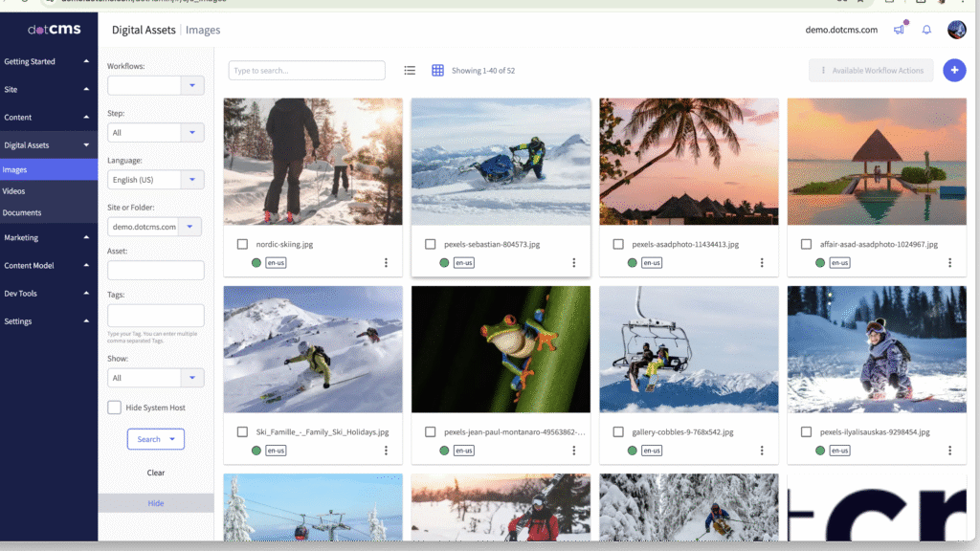
Task: Select the pexels-ilyalisauskas-9298454.jpg checkbox
Action: click(806, 431)
